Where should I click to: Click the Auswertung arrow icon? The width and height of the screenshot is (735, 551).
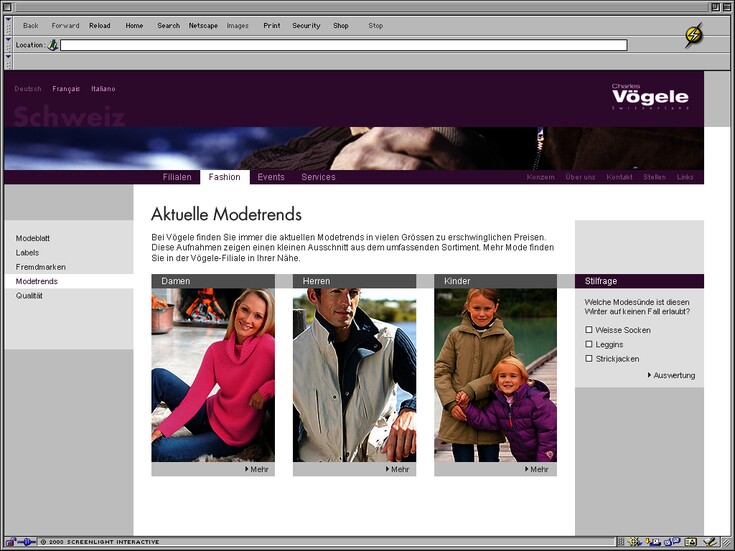[x=649, y=375]
